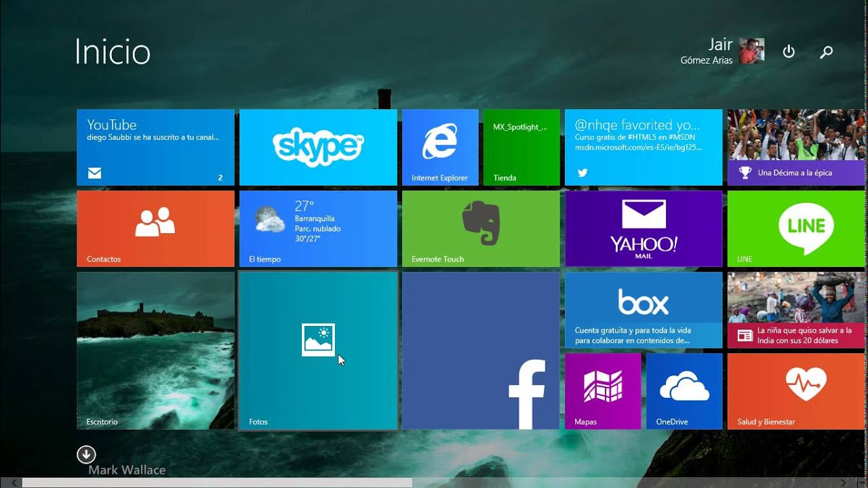
Task: Launch Evernote Touch tile
Action: 481,228
